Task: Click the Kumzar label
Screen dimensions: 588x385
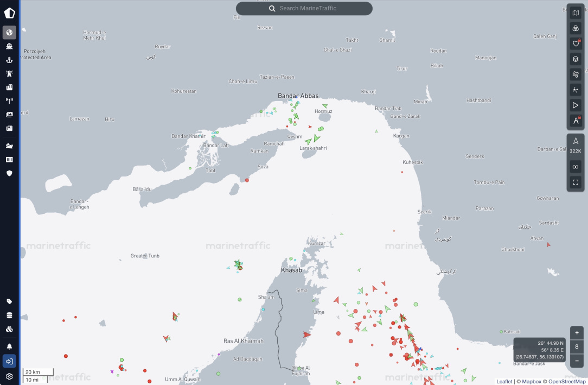Action: point(317,243)
